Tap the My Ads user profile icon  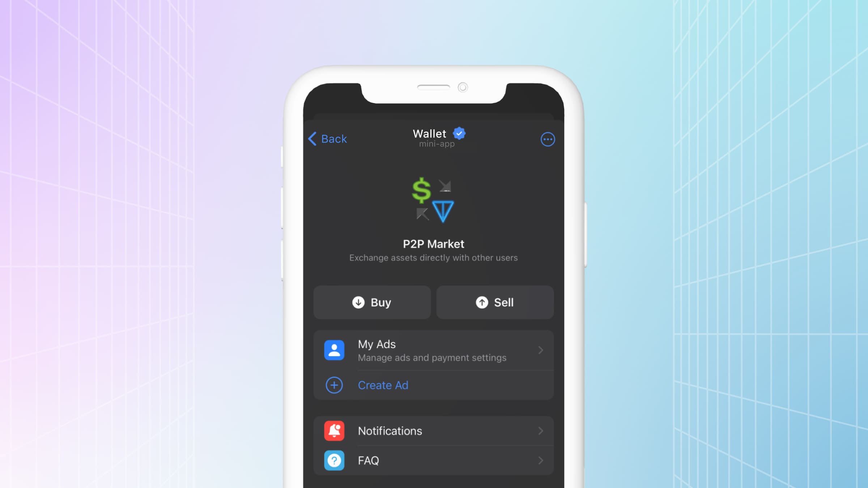click(334, 350)
